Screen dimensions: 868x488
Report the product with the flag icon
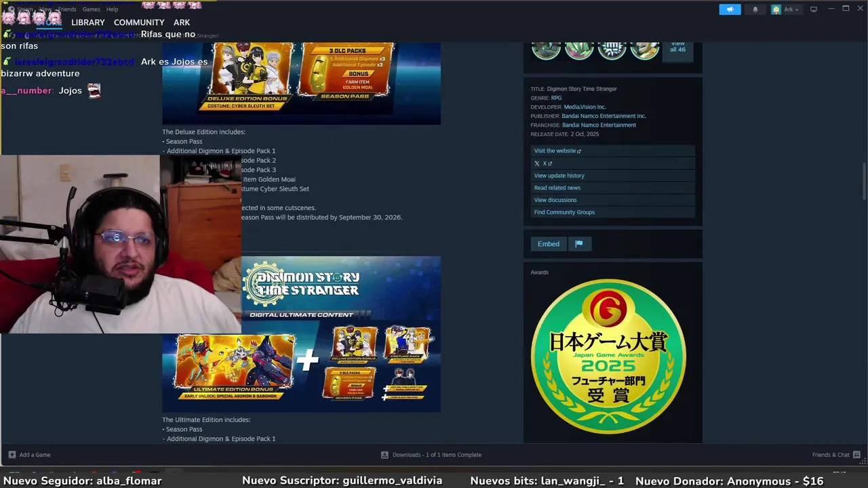[579, 244]
